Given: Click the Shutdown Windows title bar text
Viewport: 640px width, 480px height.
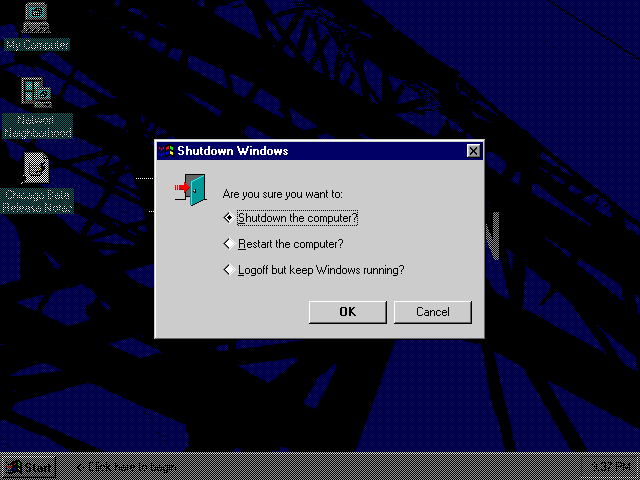Looking at the screenshot, I should point(233,151).
